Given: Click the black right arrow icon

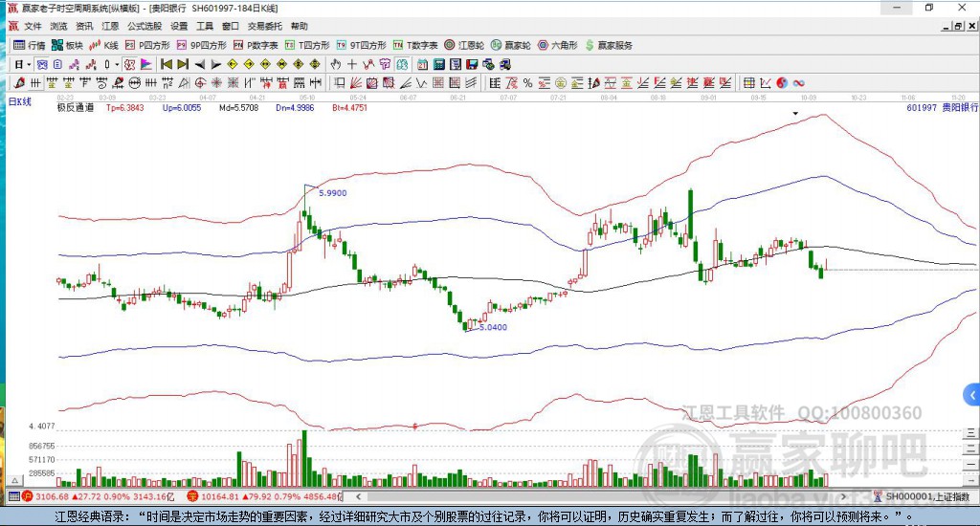Looking at the screenshot, I should click(215, 64).
